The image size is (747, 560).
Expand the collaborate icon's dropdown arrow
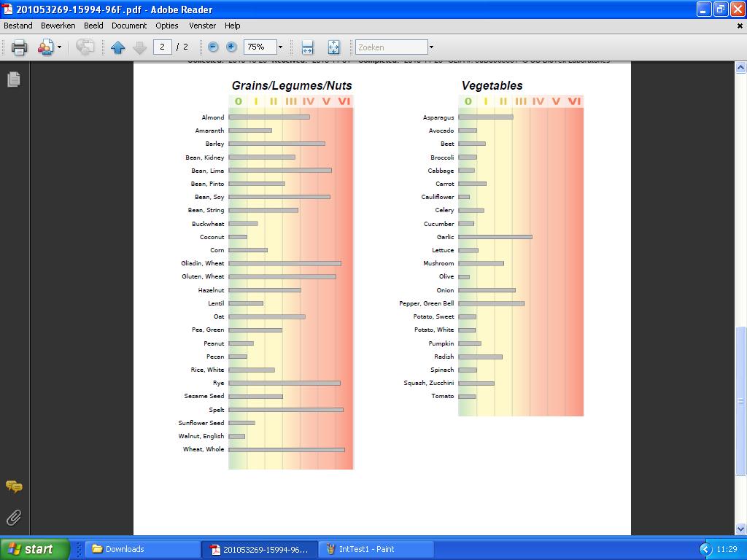60,47
